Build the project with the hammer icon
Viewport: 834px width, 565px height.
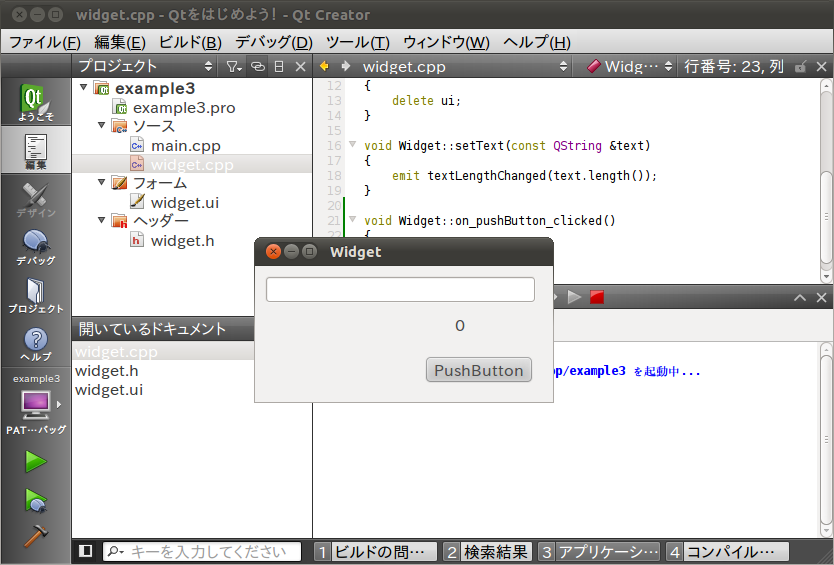click(x=35, y=535)
